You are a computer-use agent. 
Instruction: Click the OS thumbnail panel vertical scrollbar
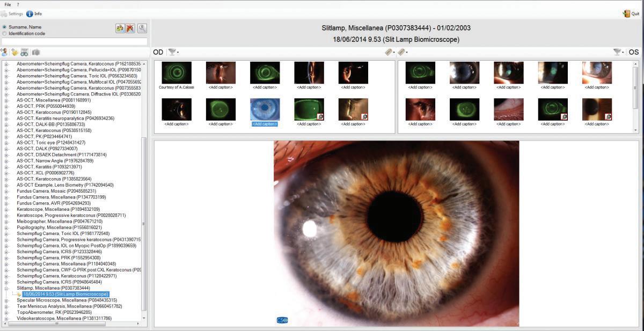pyautogui.click(x=636, y=97)
